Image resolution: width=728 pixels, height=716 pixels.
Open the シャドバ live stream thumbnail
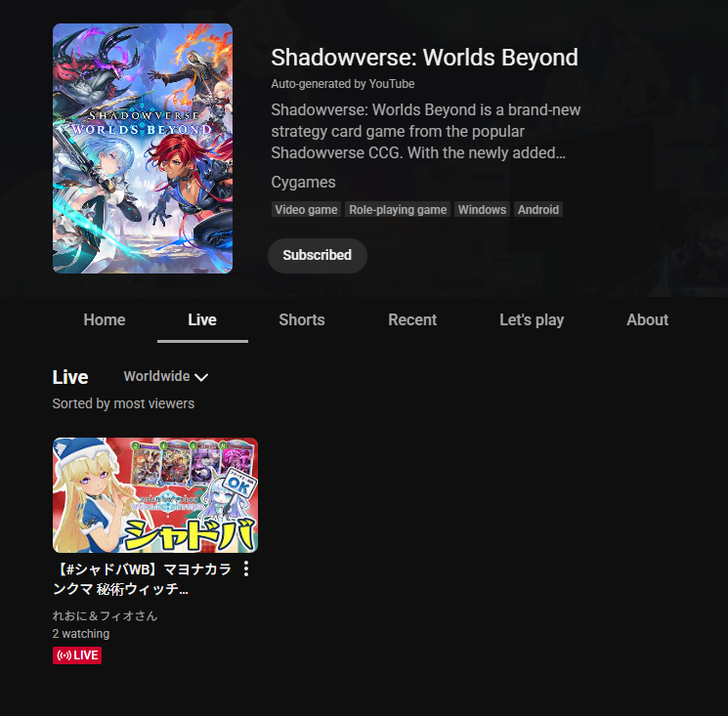click(x=155, y=495)
